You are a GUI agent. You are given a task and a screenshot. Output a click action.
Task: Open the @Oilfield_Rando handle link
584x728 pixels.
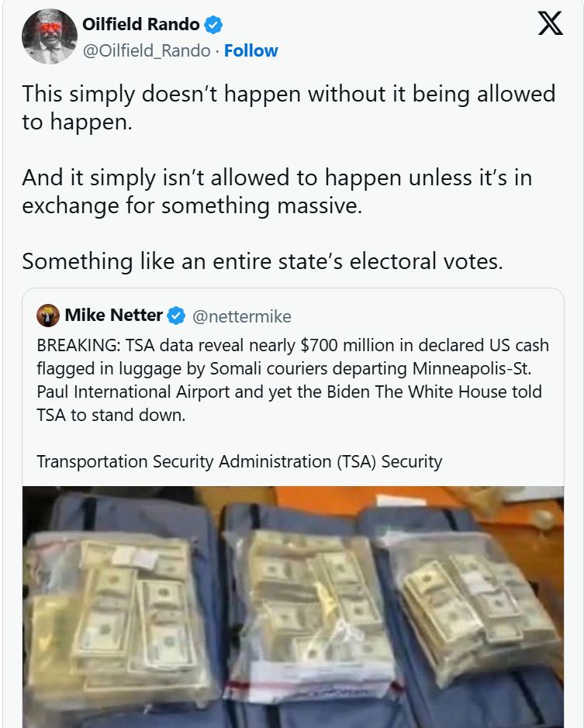point(147,51)
